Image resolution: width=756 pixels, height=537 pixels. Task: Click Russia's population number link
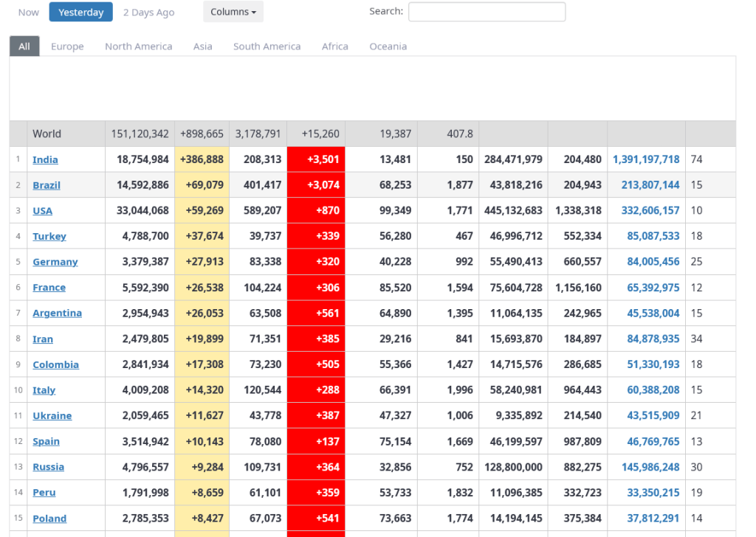646,467
